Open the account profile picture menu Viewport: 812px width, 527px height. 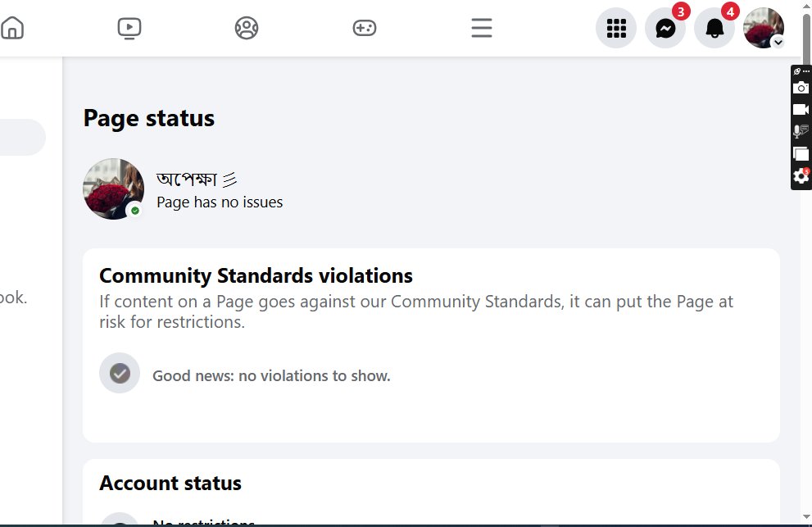pos(764,28)
